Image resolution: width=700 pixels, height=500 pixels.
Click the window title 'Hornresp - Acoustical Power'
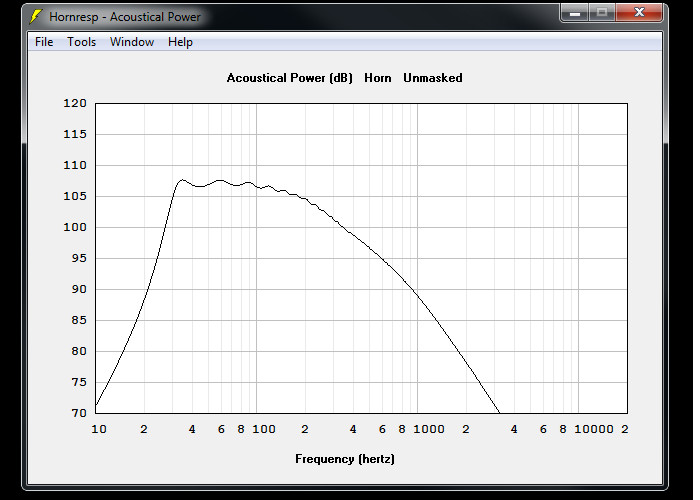click(125, 17)
